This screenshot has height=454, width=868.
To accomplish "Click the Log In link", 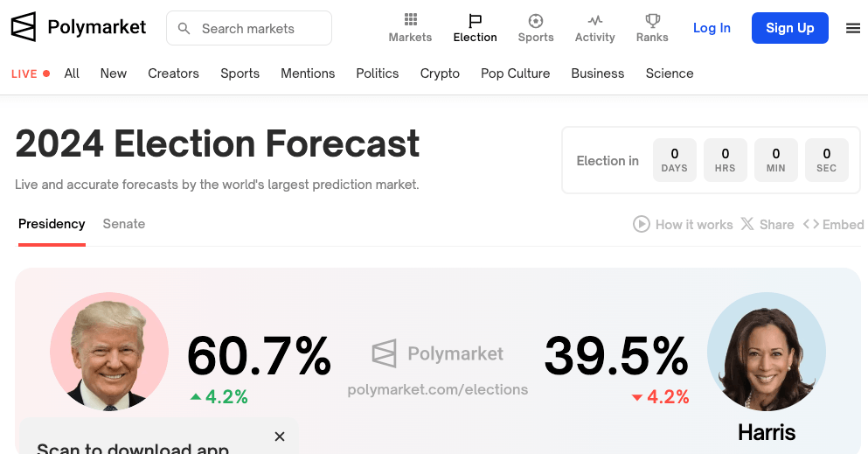I will click(x=712, y=28).
